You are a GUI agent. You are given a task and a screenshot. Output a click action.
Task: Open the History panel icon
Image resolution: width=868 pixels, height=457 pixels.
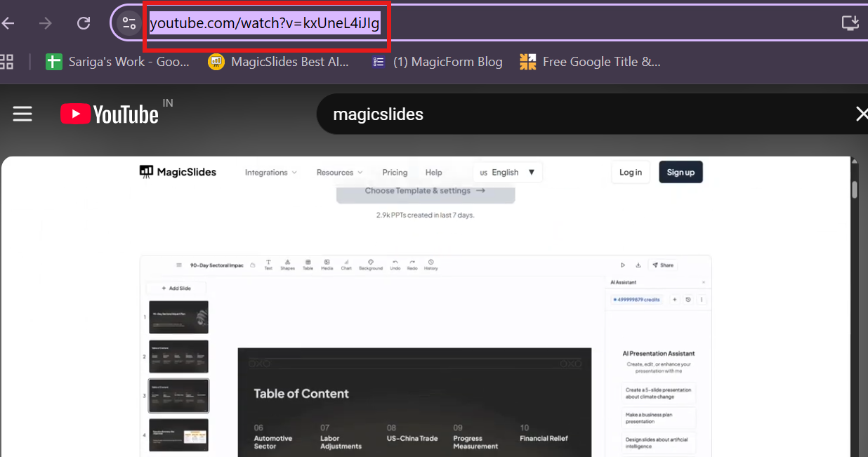point(430,265)
